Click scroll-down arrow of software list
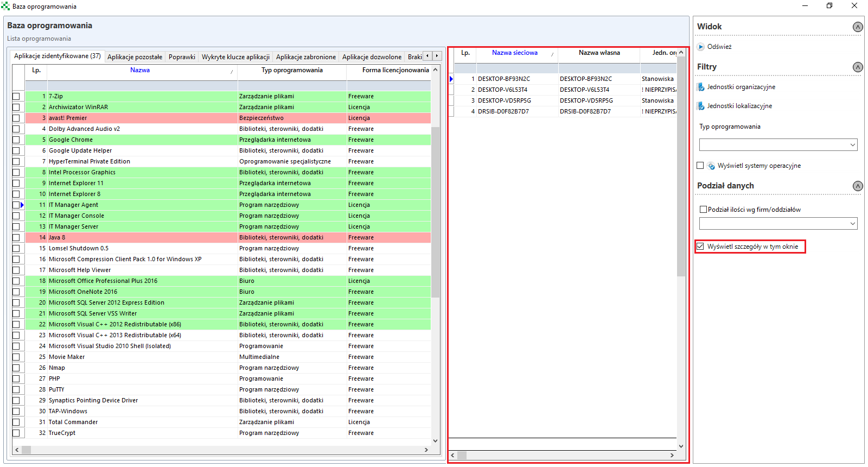The width and height of the screenshot is (868, 467). click(435, 441)
